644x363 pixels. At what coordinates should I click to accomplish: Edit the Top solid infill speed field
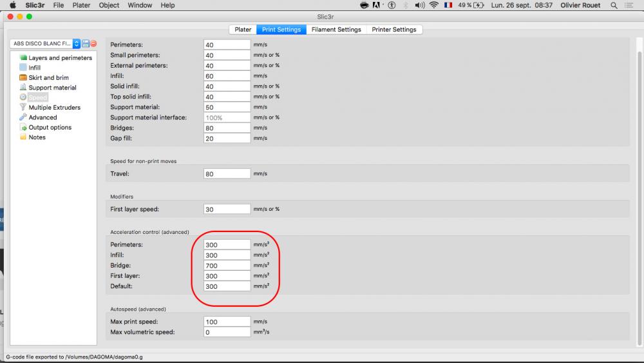coord(227,97)
